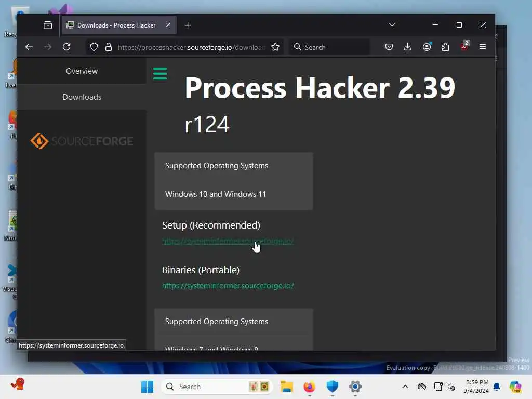Focus the Firefox Search box
Viewport: 532px width, 399px height.
coord(329,47)
